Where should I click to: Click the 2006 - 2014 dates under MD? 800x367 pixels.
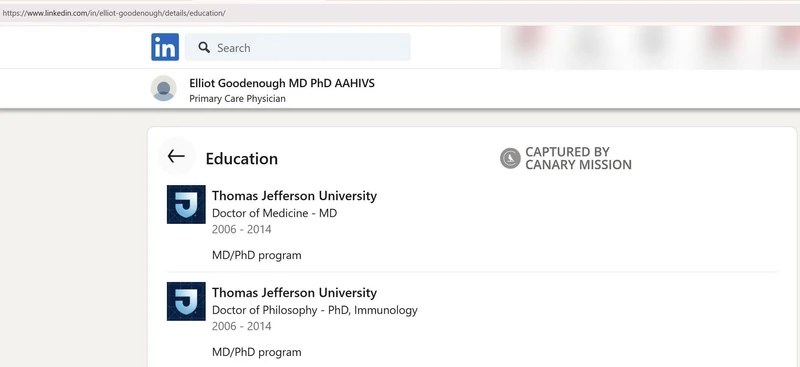click(x=242, y=229)
